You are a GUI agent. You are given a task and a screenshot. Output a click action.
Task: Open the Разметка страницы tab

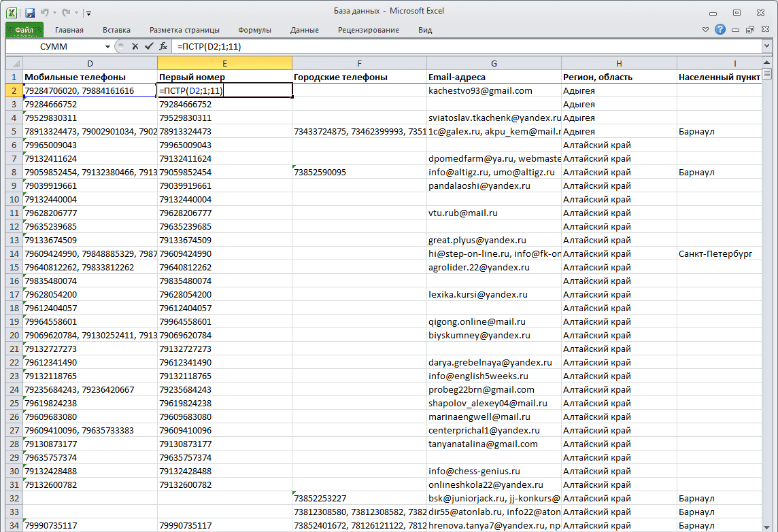[x=184, y=30]
